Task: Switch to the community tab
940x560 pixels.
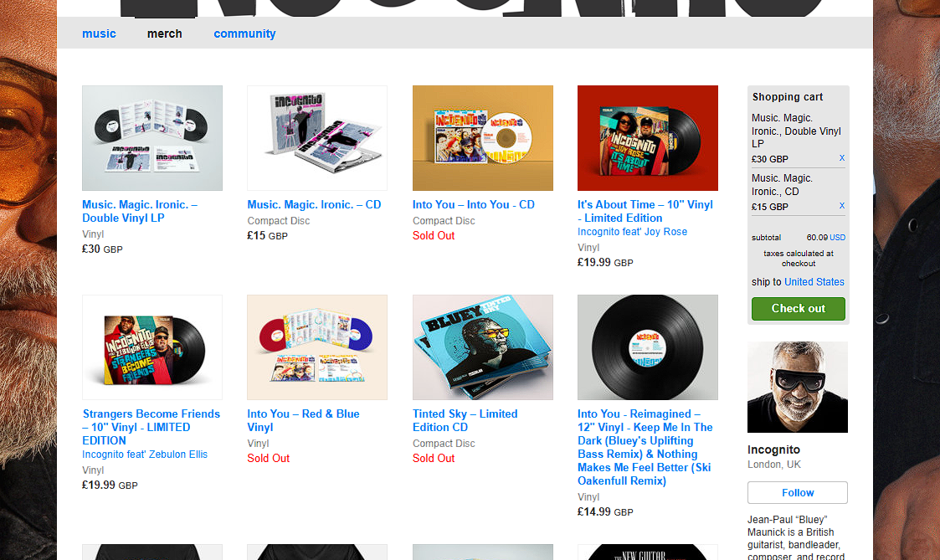Action: click(x=244, y=33)
